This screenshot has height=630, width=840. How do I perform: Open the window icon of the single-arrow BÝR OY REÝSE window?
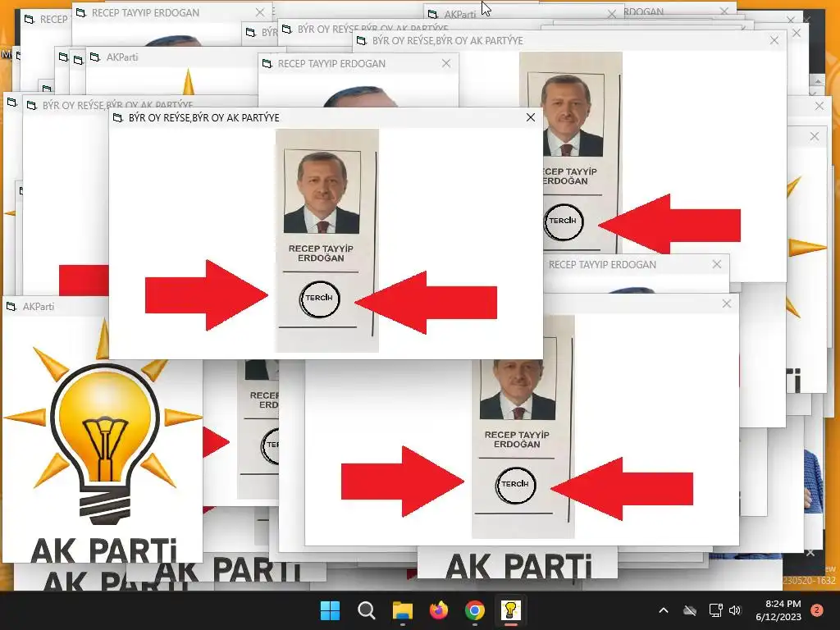(361, 40)
